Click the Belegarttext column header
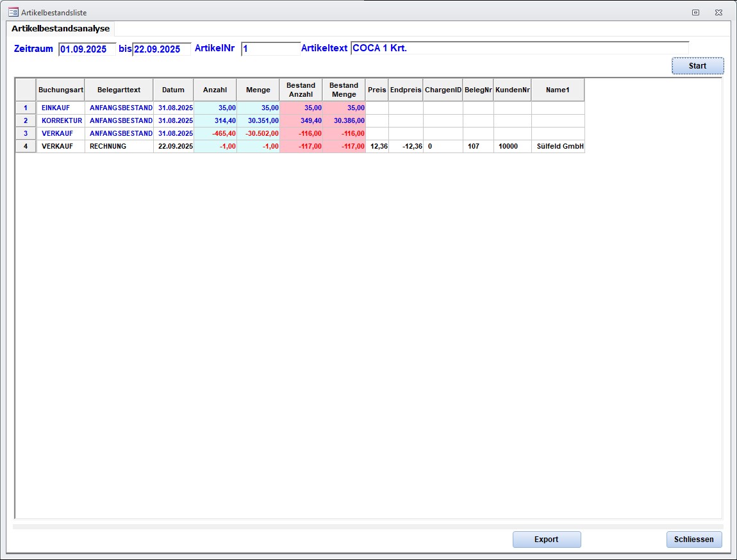Viewport: 737px width, 560px height. [119, 90]
